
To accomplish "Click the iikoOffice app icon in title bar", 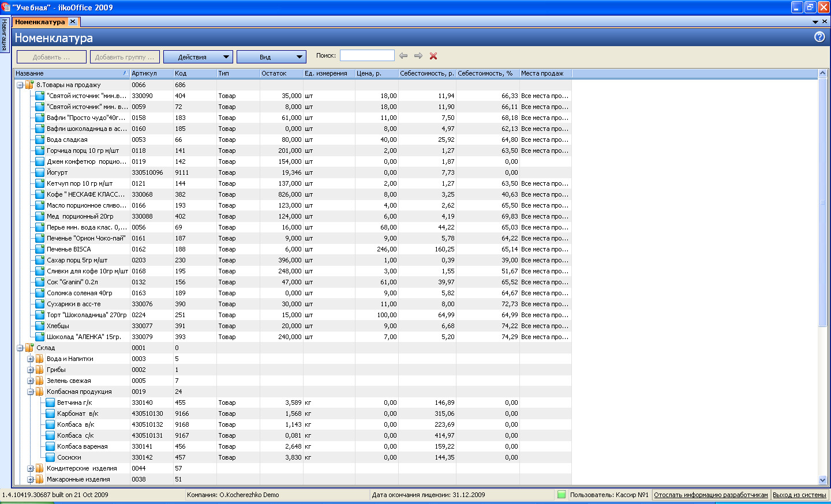I will coord(6,7).
